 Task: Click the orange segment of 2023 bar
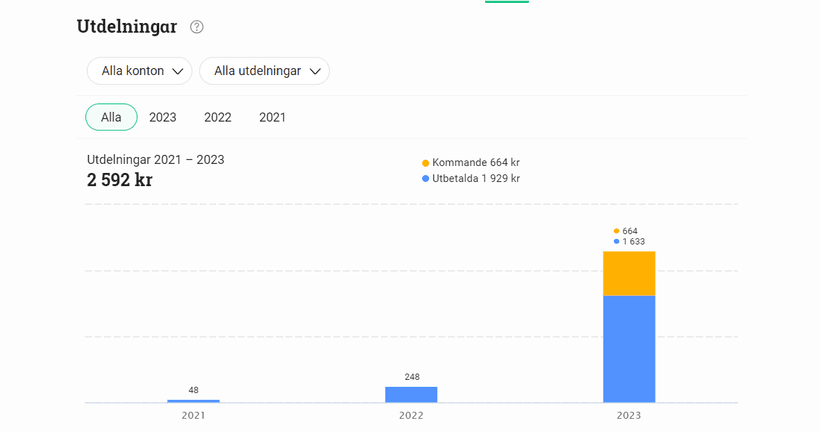click(x=629, y=273)
